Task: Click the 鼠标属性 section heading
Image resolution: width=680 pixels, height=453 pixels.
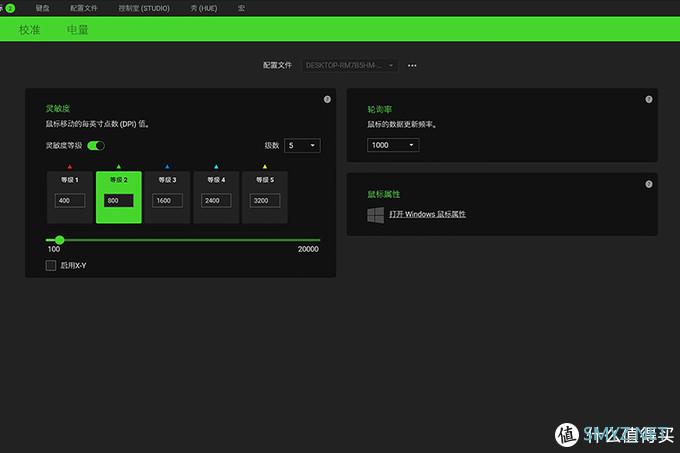Action: pos(383,194)
